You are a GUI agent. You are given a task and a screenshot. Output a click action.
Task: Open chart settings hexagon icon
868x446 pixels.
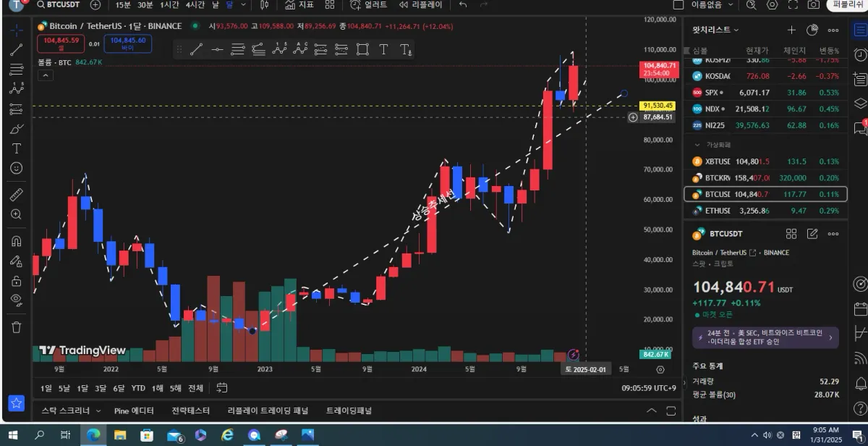tap(772, 5)
